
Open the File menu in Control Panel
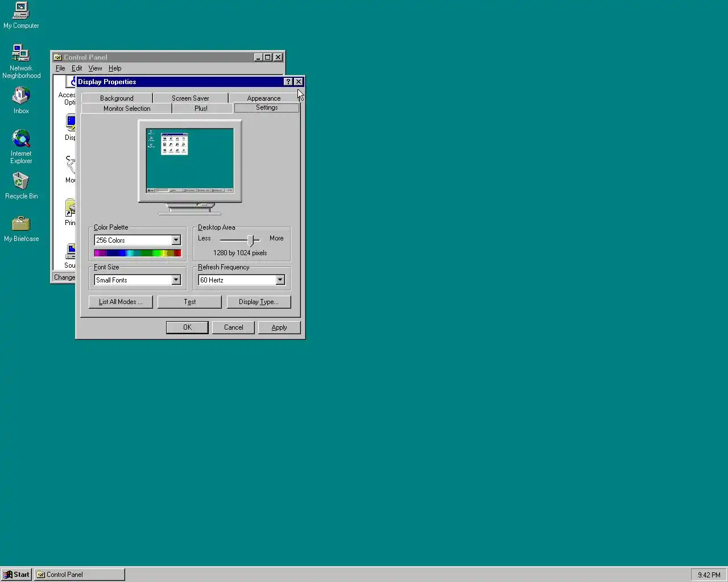[x=60, y=68]
